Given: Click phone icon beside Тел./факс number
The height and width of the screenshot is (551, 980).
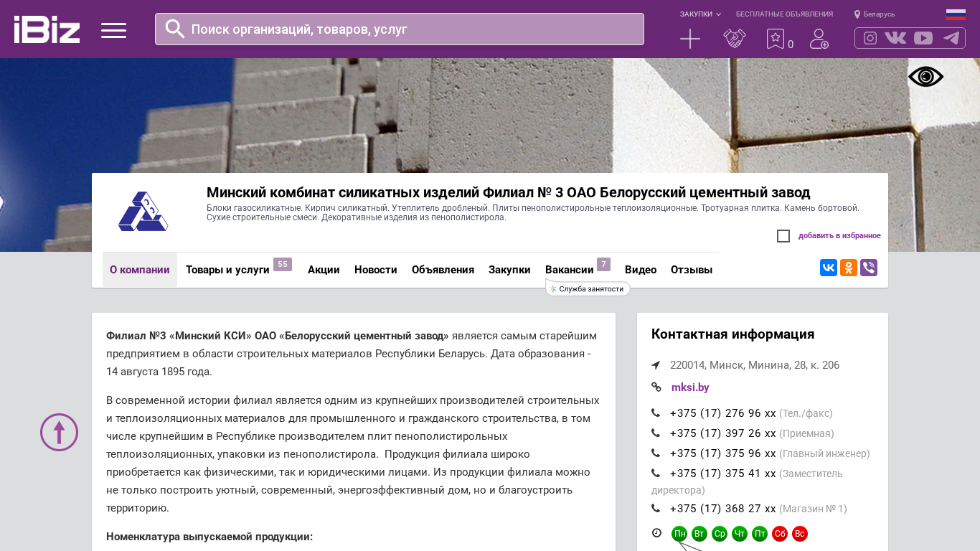Looking at the screenshot, I should tap(656, 413).
